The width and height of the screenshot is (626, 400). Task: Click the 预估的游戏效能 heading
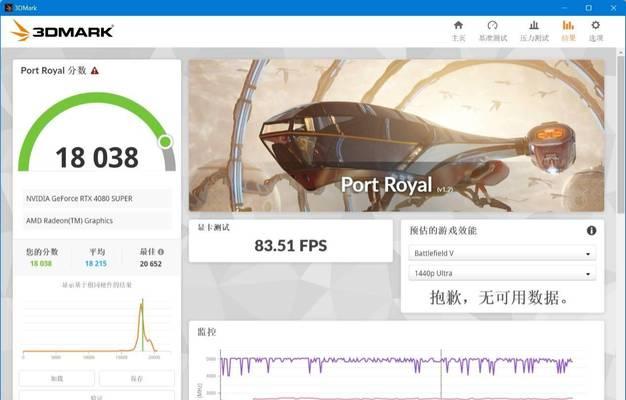coord(443,230)
